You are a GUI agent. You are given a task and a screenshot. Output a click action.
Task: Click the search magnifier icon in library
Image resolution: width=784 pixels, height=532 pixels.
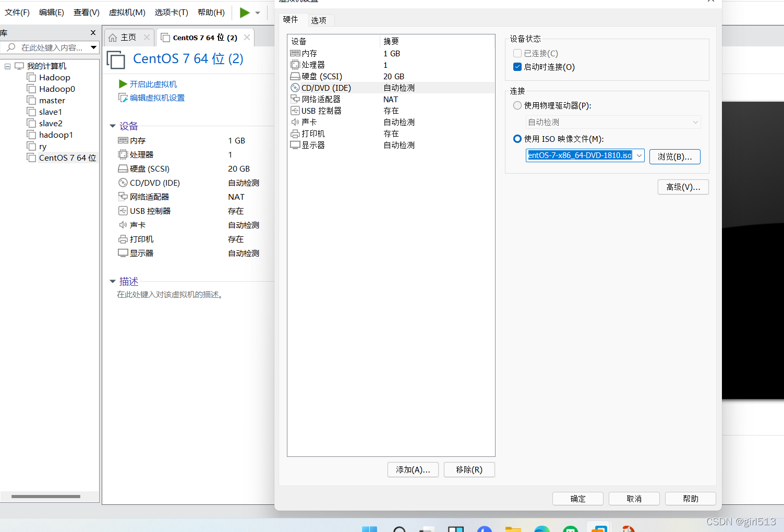point(11,47)
